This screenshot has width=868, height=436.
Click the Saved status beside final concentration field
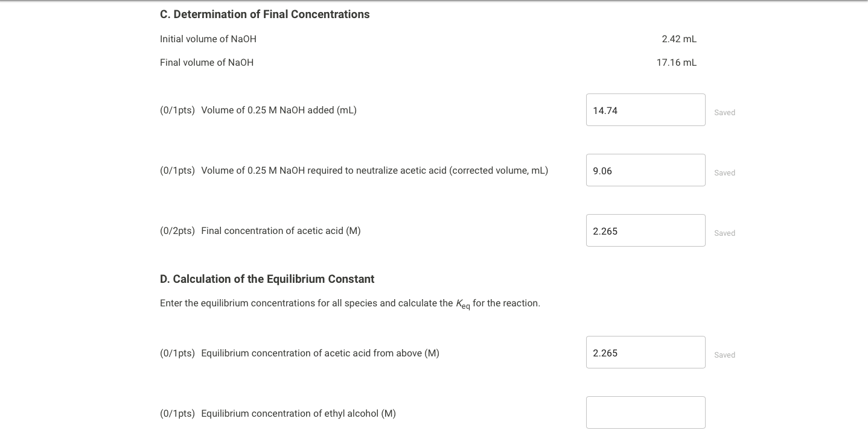[724, 233]
